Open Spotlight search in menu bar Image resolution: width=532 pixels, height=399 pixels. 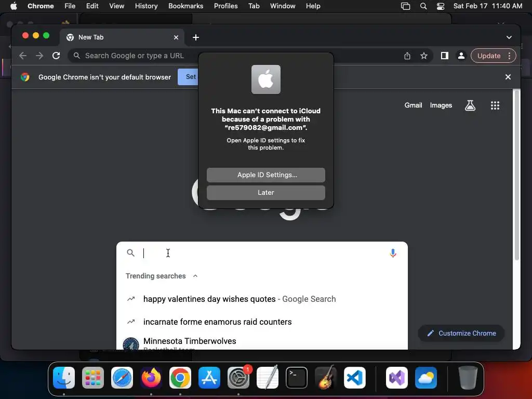click(423, 6)
